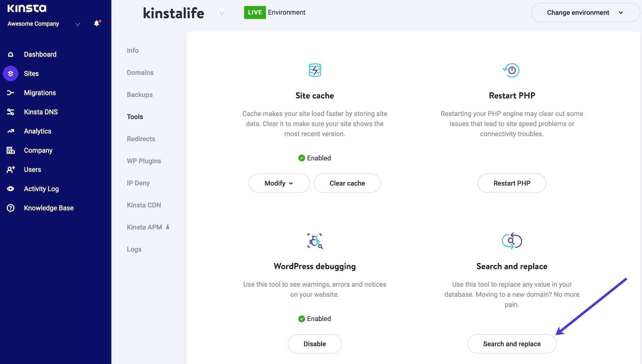Image resolution: width=642 pixels, height=364 pixels.
Task: Click the Restart PHP power icon
Action: 511,70
